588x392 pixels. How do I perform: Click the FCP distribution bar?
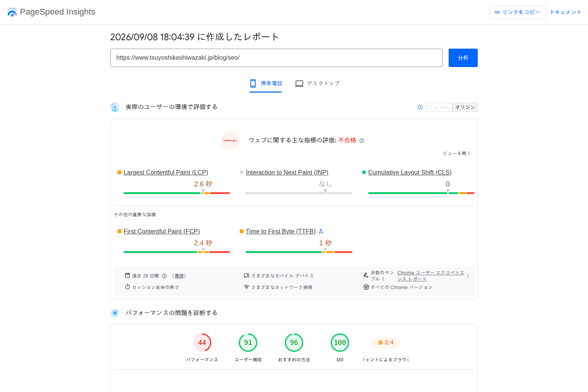[x=176, y=252]
